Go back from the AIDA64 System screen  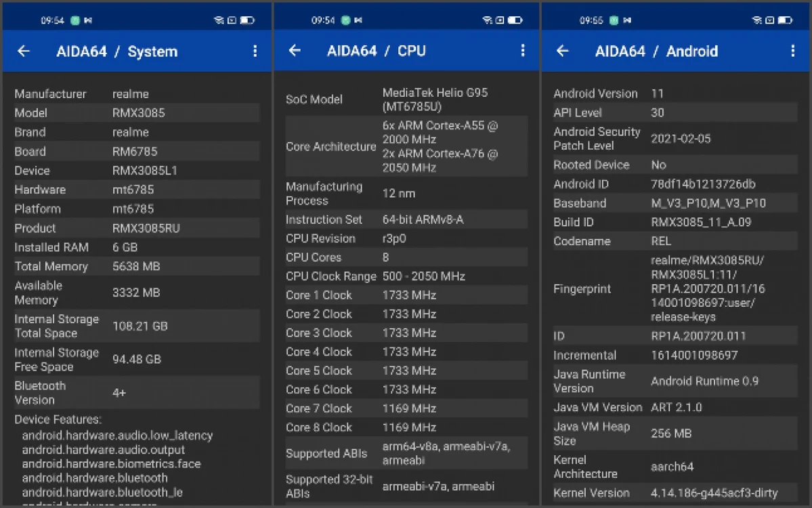pyautogui.click(x=23, y=51)
